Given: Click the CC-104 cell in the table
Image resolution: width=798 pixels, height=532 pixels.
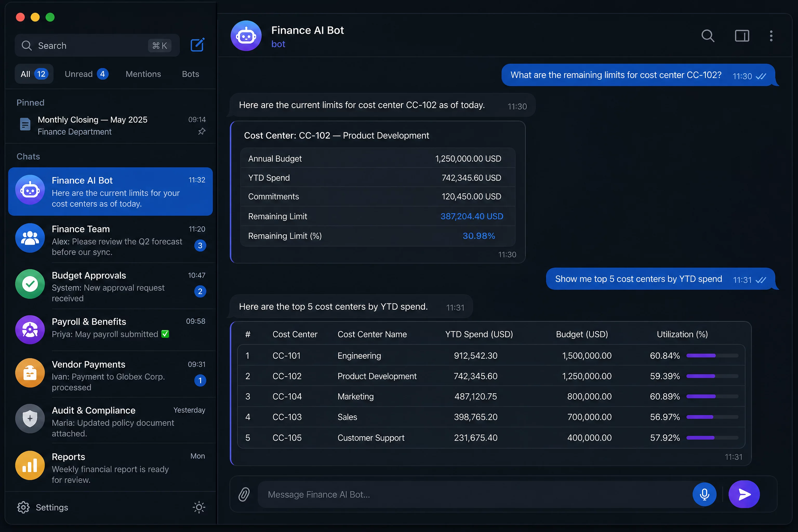Looking at the screenshot, I should 287,396.
